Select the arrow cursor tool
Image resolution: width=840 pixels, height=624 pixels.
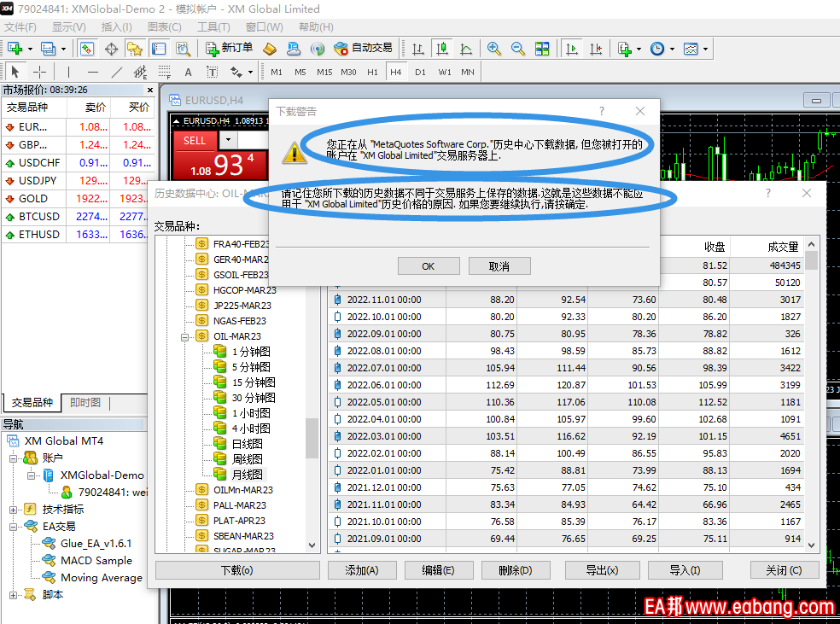point(15,72)
